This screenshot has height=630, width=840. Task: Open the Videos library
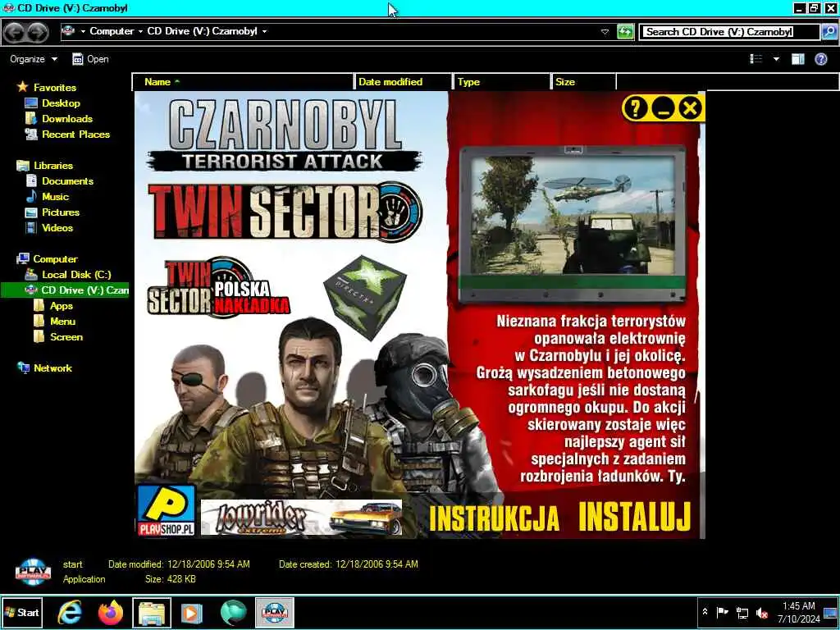[x=57, y=228]
